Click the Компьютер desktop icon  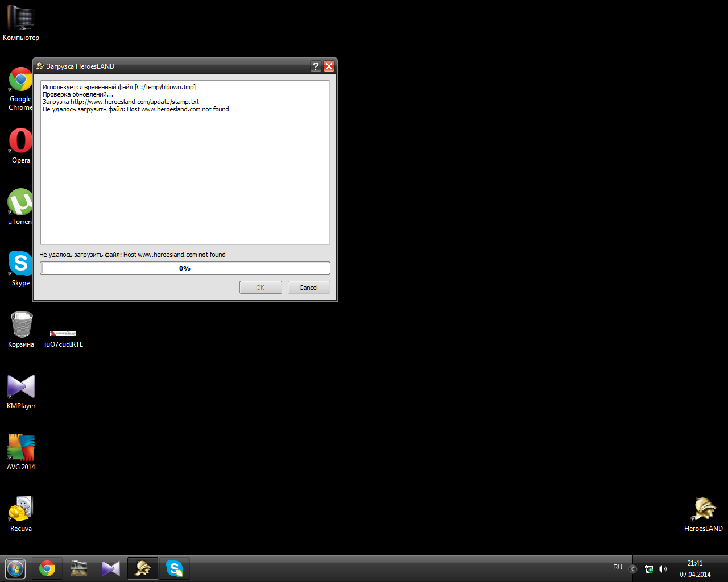[21, 19]
